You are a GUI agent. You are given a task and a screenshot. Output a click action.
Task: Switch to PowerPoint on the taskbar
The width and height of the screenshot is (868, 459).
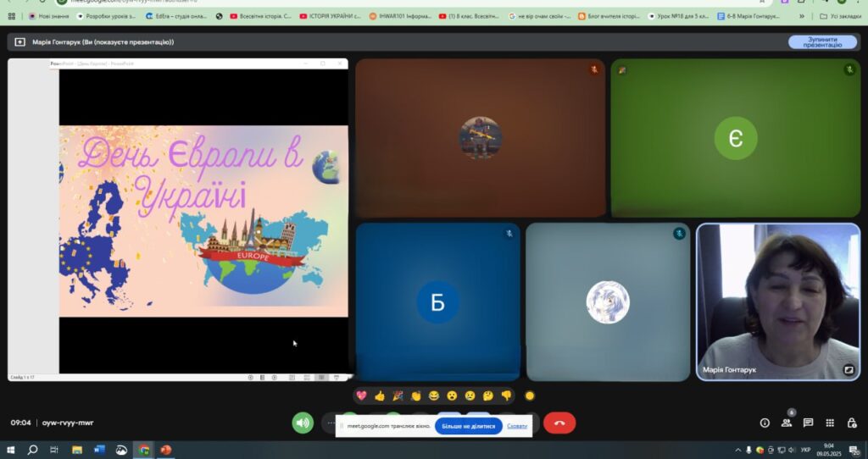coord(166,451)
